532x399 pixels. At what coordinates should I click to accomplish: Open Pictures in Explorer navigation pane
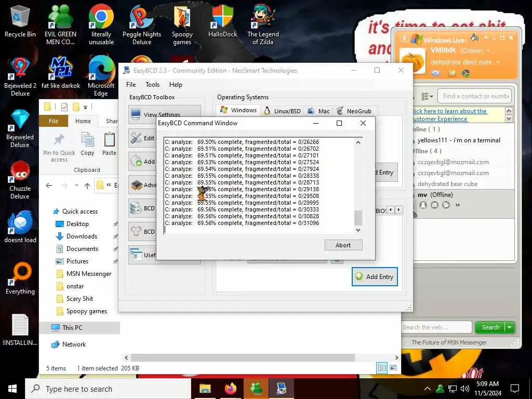[77, 261]
